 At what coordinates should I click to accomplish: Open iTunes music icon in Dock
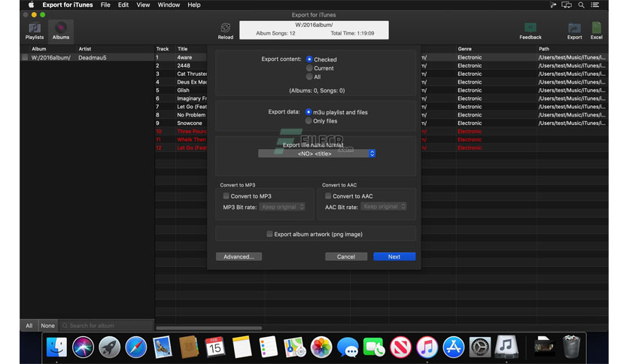coord(427,347)
